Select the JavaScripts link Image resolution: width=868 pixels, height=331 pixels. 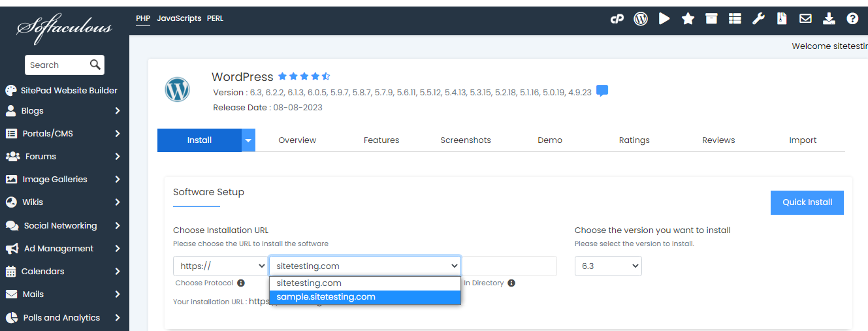(179, 18)
